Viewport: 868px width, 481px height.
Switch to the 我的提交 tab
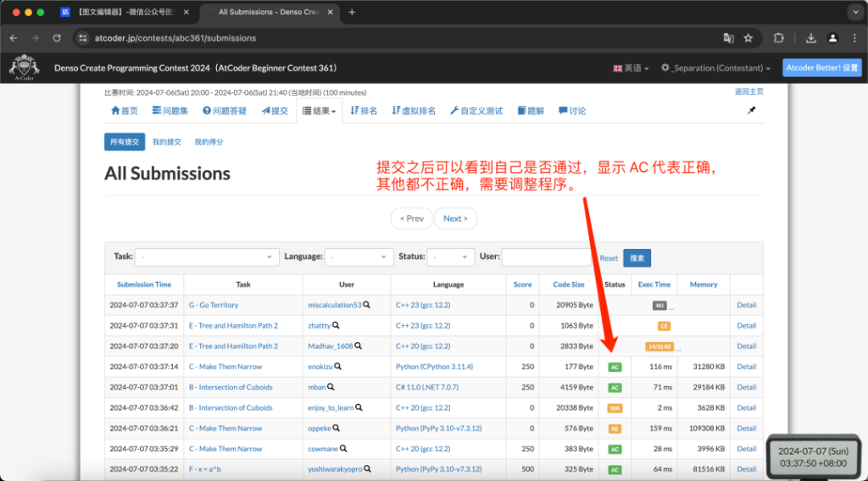coord(167,142)
